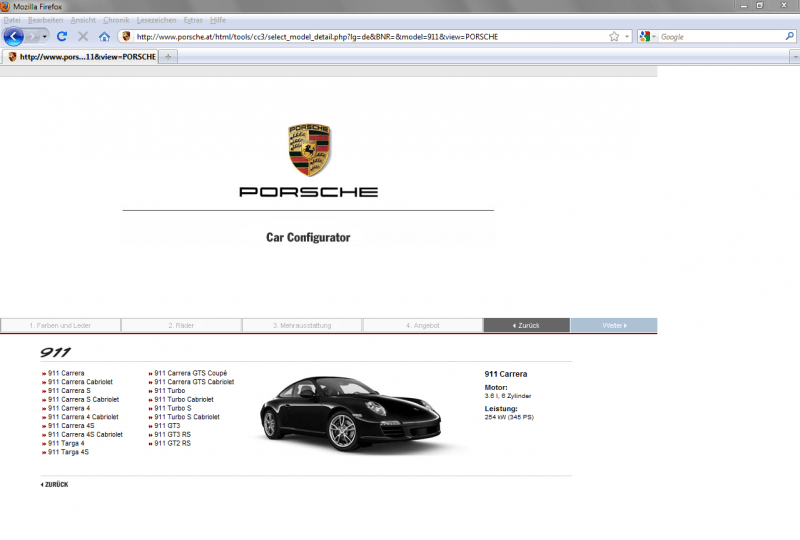The height and width of the screenshot is (540, 800).
Task: Open the Lesezeichen menu
Action: click(x=156, y=20)
